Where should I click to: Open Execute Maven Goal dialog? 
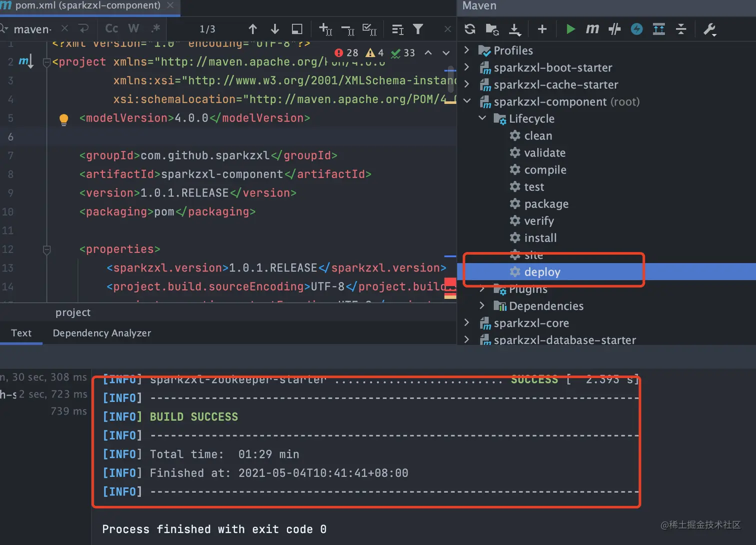[592, 29]
